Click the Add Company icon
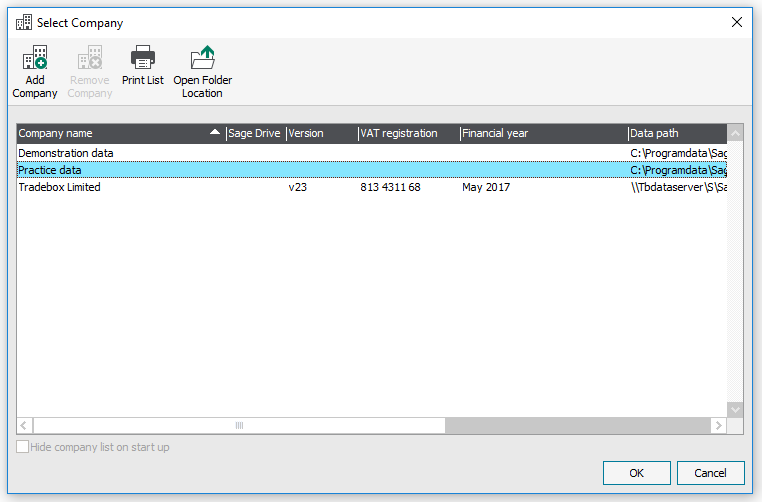 point(35,58)
